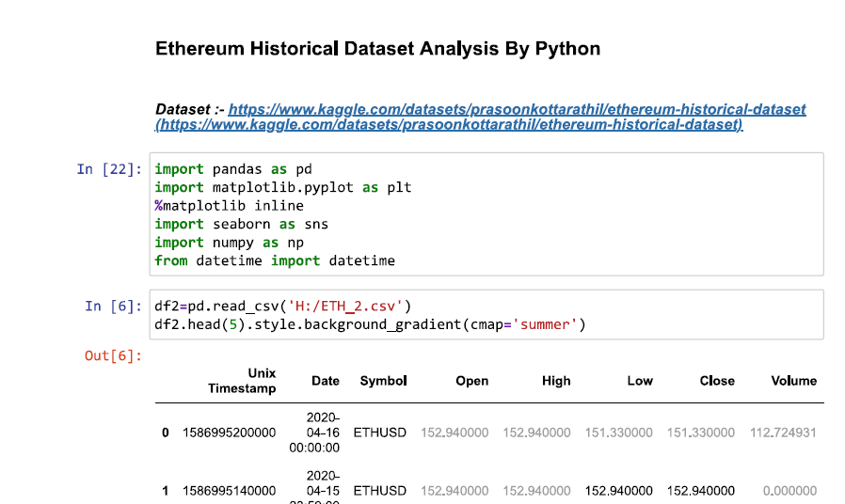The image size is (845, 504).
Task: Select Close value 152.940000 in row 1
Action: click(701, 491)
